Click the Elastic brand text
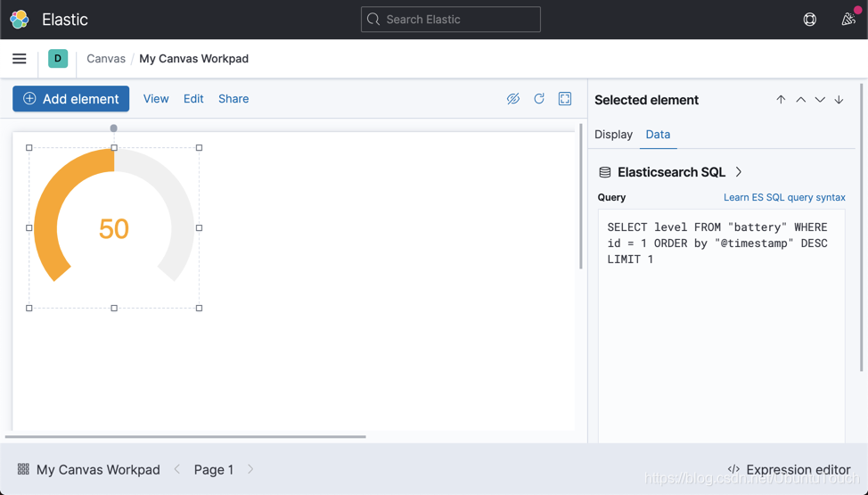 (65, 20)
